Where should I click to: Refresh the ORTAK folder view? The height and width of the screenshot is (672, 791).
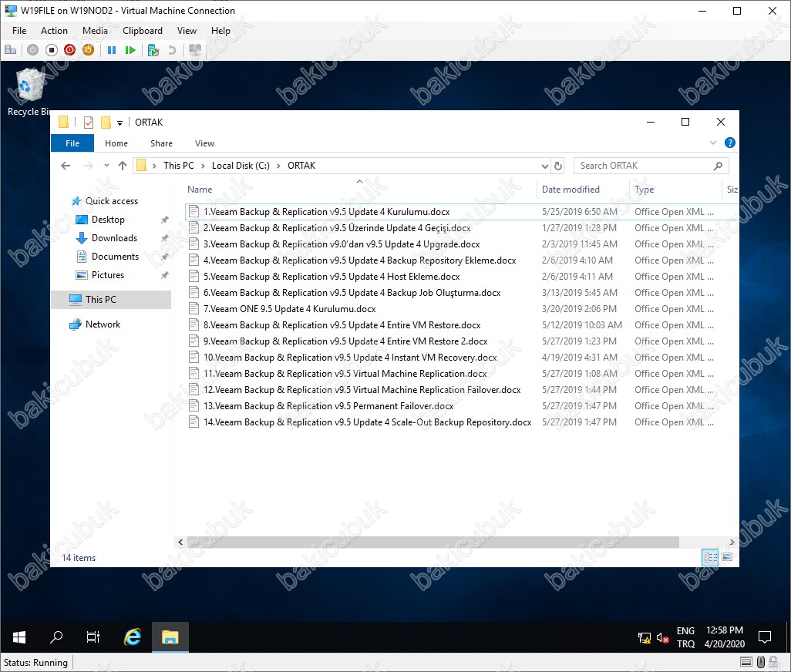pos(558,166)
